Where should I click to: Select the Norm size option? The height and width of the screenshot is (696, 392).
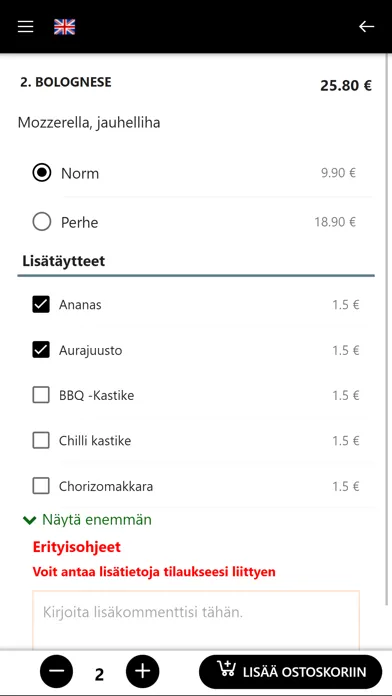coord(42,173)
